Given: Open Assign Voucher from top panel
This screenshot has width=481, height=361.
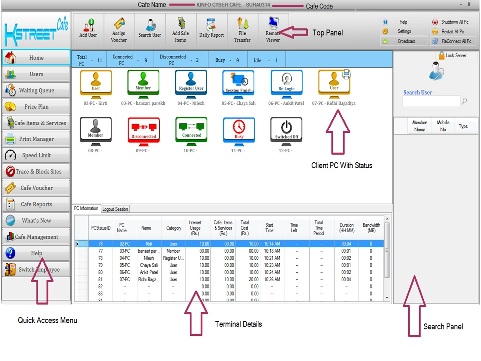Looking at the screenshot, I should (119, 29).
